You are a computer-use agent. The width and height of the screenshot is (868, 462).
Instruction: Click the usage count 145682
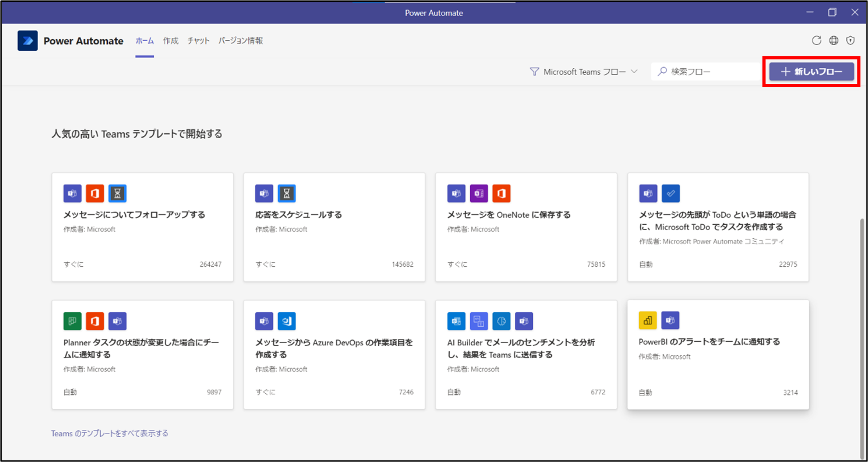coord(402,264)
